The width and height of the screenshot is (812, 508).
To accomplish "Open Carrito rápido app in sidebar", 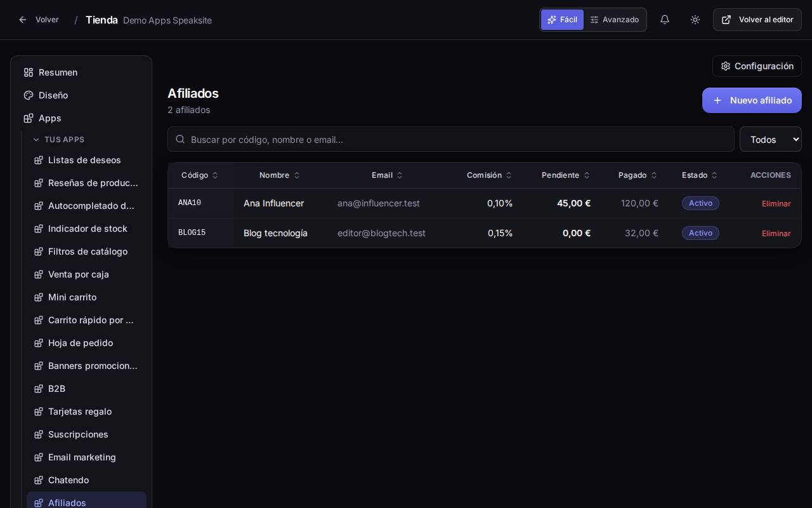I will 86,320.
